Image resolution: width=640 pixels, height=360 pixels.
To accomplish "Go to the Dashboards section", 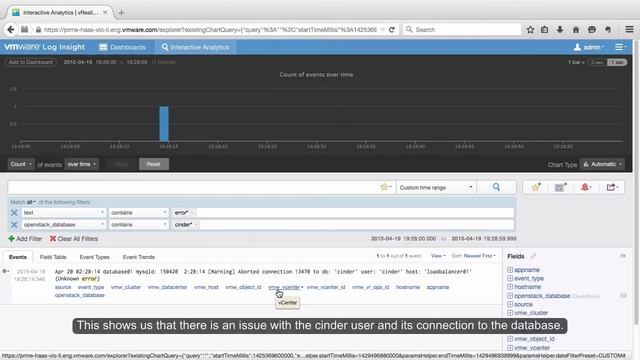I will 122,47.
